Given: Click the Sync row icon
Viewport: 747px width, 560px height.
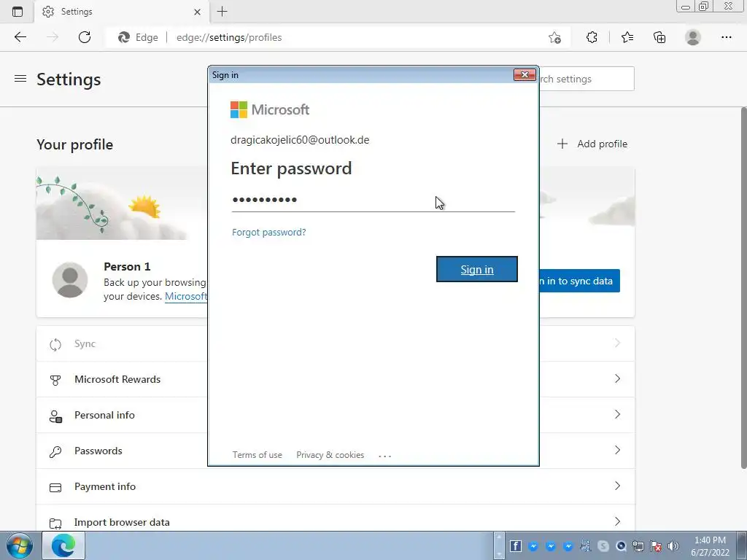Looking at the screenshot, I should pyautogui.click(x=55, y=344).
